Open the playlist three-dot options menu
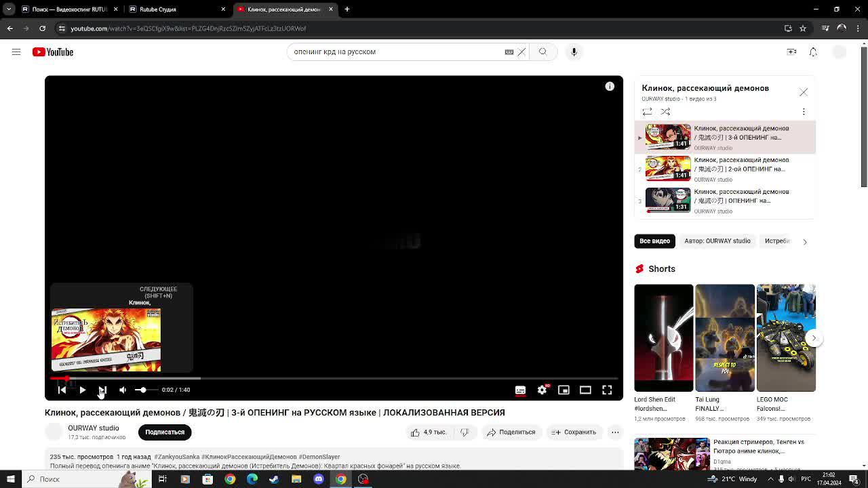The image size is (868, 488). (804, 111)
